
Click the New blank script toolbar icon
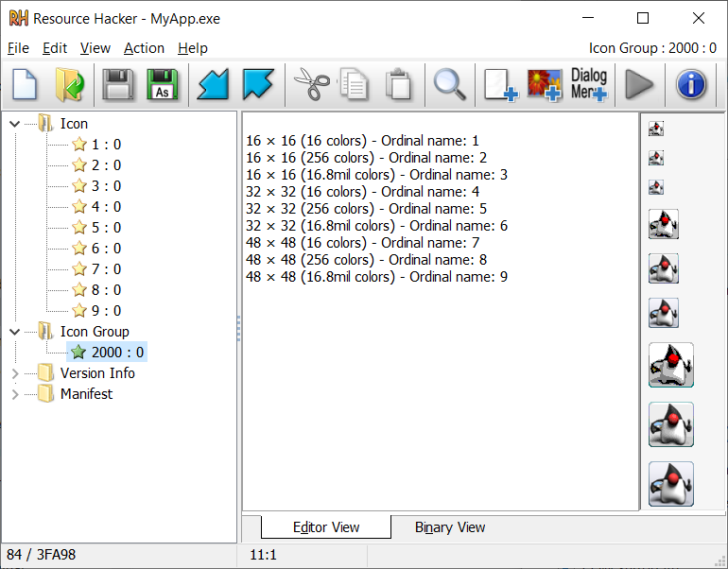tap(25, 84)
